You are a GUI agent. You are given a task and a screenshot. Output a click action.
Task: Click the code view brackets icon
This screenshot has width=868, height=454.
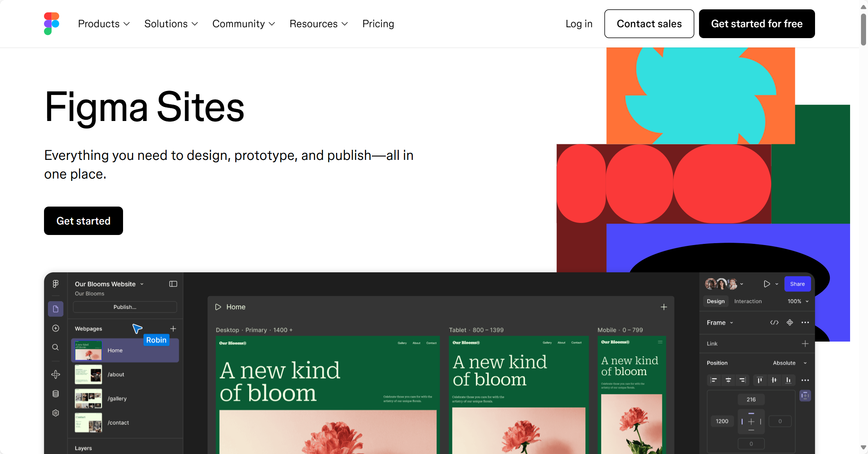pyautogui.click(x=774, y=323)
